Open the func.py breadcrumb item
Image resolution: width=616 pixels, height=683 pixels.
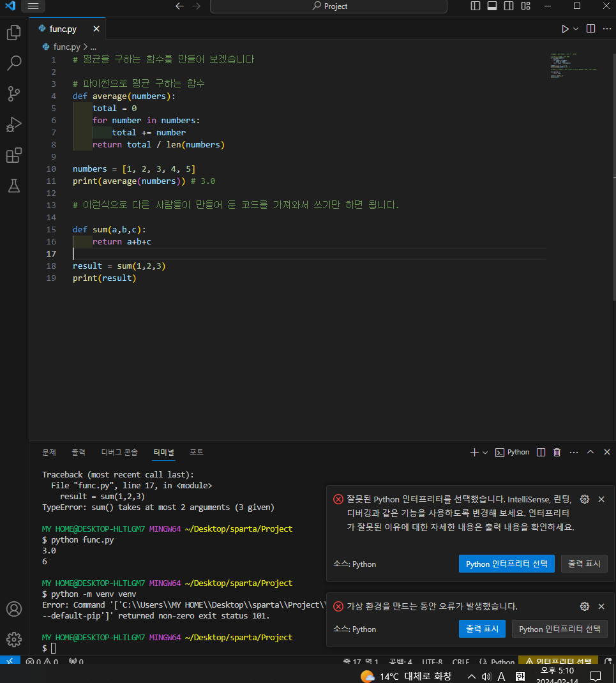(x=61, y=47)
